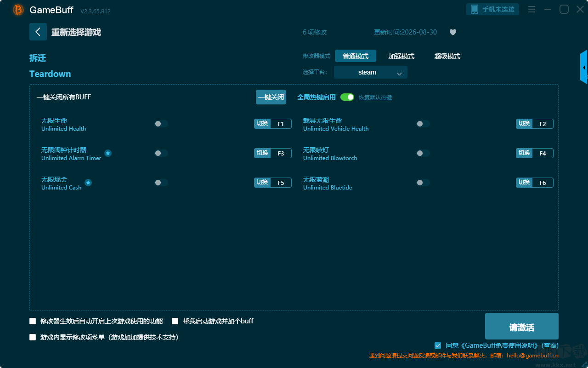Screen dimensions: 588x368
Task: Click 切换 button for F5 hotkey
Action: (262, 183)
